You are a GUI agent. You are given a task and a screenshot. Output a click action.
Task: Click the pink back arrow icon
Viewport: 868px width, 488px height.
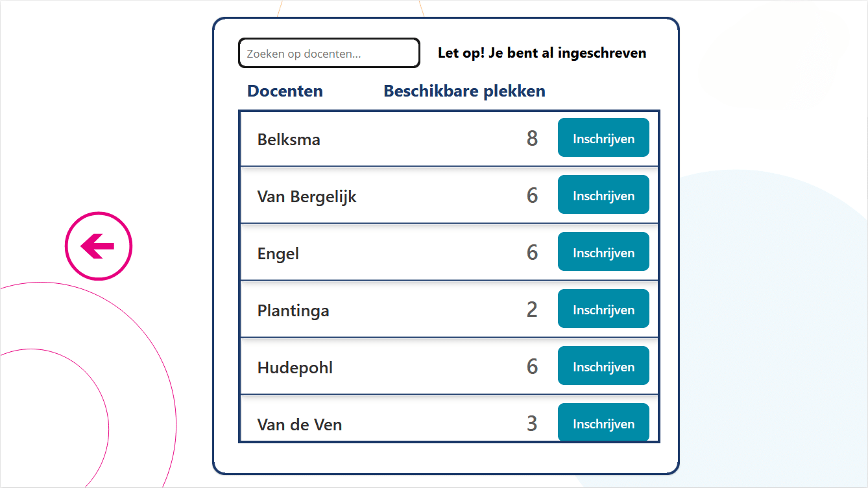point(99,246)
